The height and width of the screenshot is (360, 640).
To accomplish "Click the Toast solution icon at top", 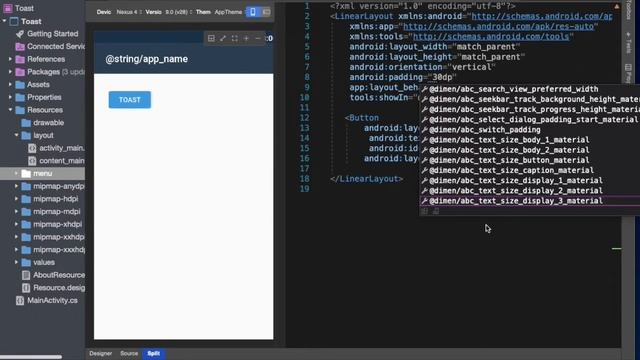I will tap(8, 8).
